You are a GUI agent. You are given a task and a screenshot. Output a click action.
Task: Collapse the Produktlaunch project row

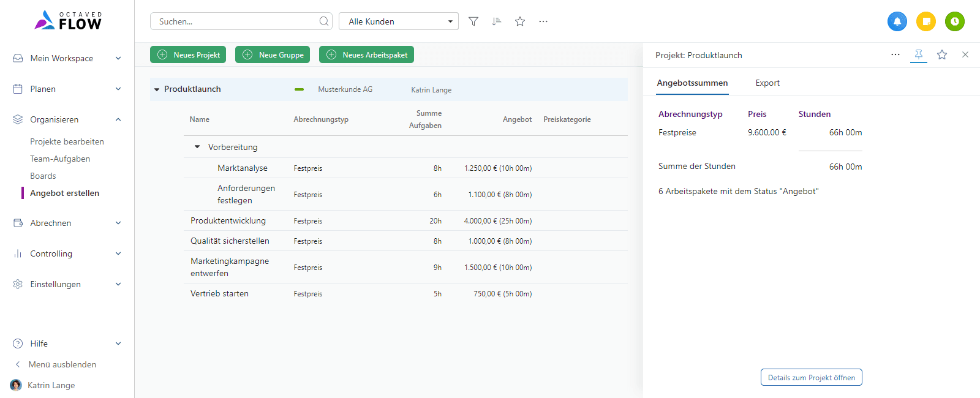pyautogui.click(x=157, y=89)
